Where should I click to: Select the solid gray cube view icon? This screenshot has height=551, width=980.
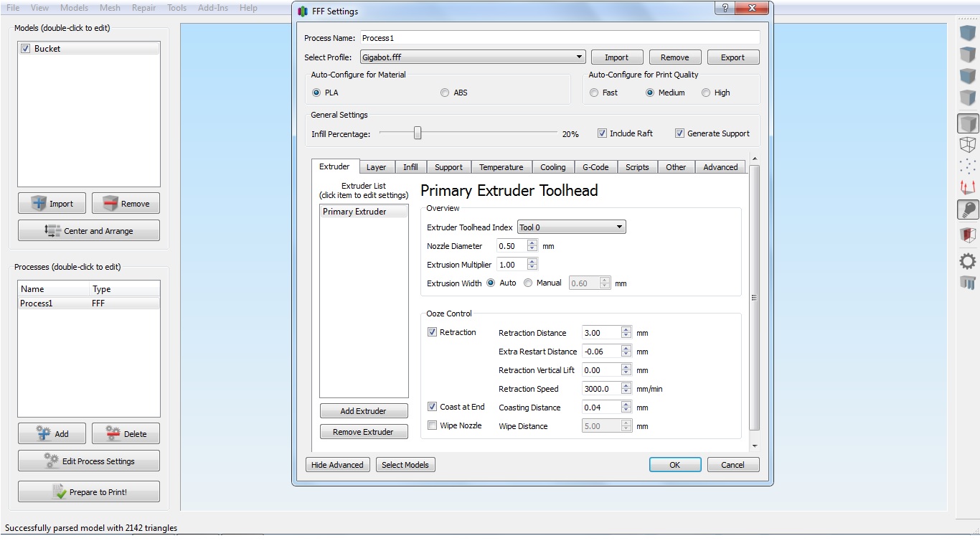[968, 123]
